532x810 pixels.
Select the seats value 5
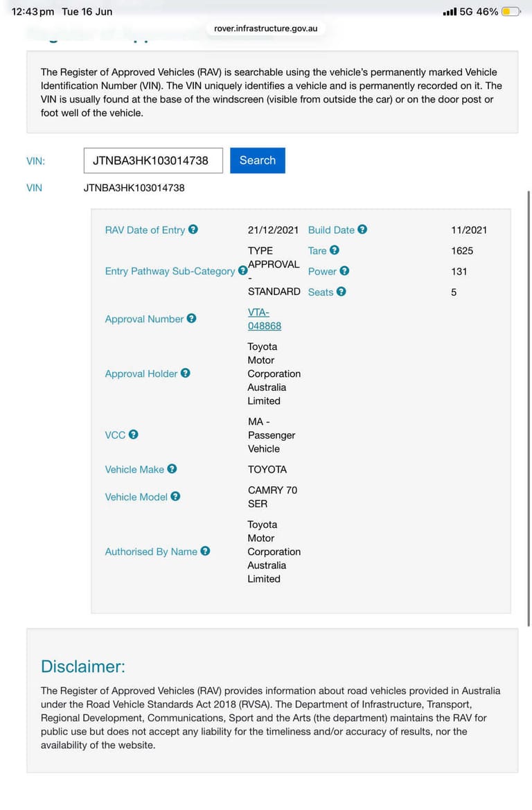(454, 292)
